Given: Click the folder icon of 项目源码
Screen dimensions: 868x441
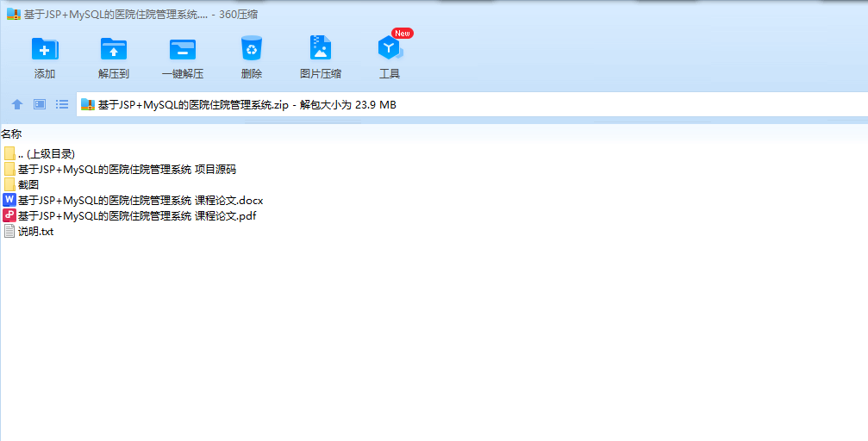Looking at the screenshot, I should pos(9,169).
